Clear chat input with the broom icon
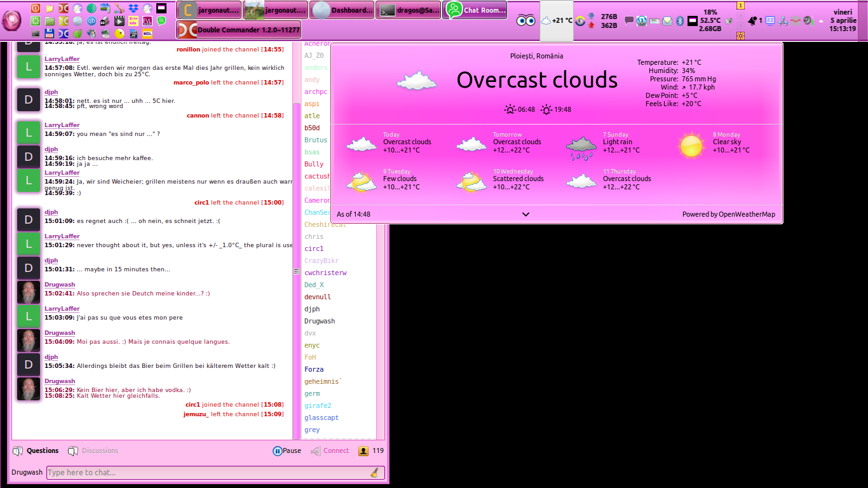The height and width of the screenshot is (488, 868). (375, 473)
